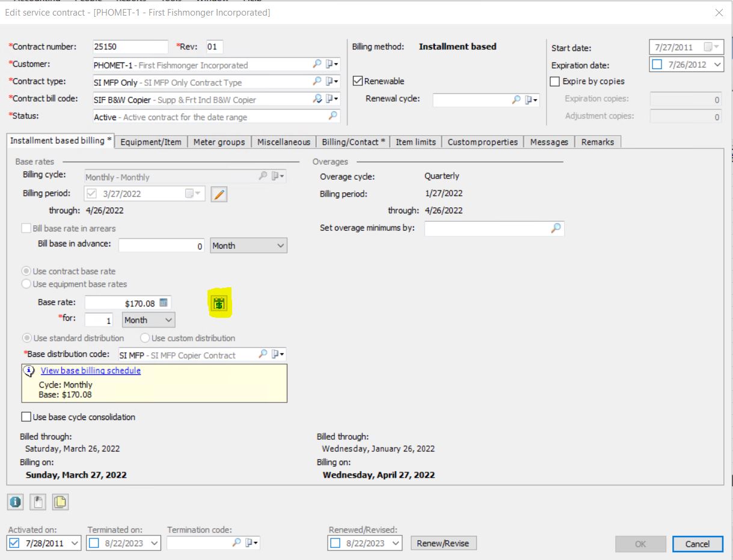The width and height of the screenshot is (733, 560).
Task: Click into the Rev field
Action: tap(213, 47)
